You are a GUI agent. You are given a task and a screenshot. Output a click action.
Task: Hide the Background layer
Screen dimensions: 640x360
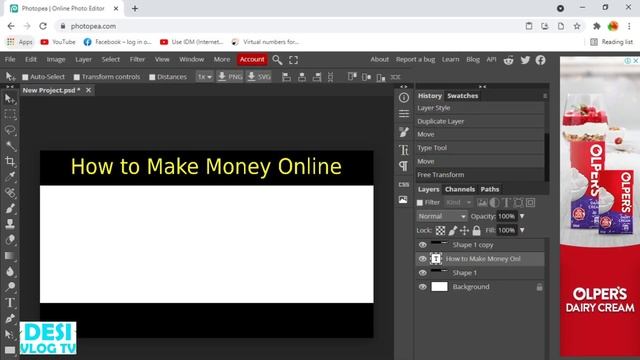422,287
